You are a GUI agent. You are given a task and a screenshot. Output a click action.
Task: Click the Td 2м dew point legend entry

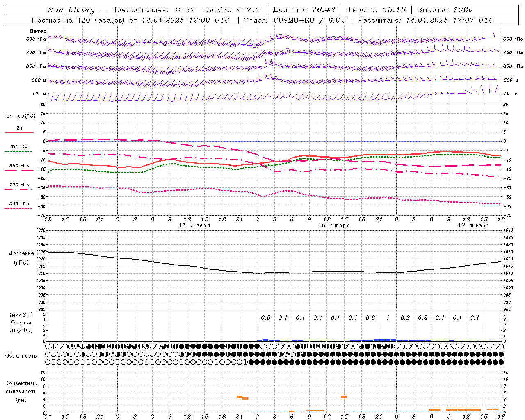click(19, 147)
